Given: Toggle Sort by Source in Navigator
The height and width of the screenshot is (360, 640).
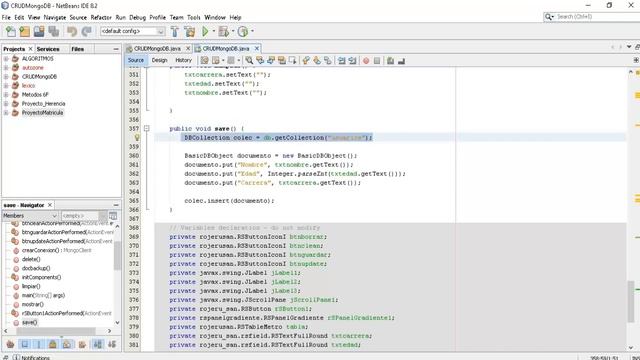Looking at the screenshot, I should click(x=112, y=344).
